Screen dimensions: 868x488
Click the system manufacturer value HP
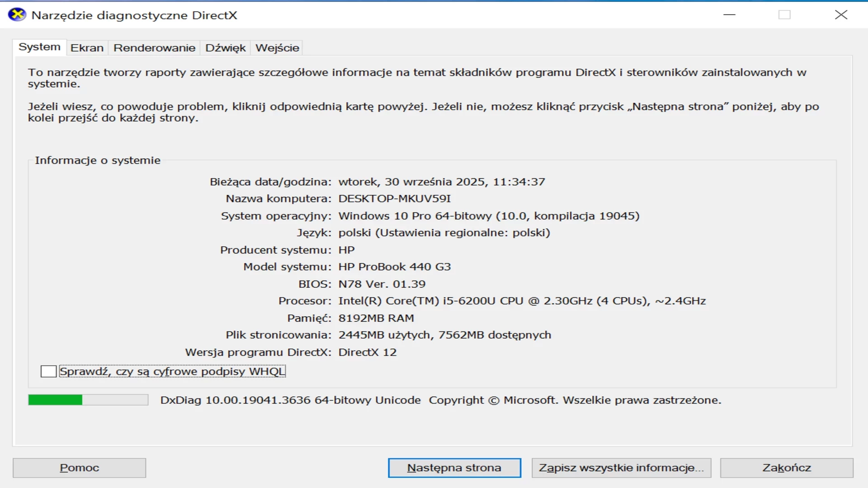347,250
